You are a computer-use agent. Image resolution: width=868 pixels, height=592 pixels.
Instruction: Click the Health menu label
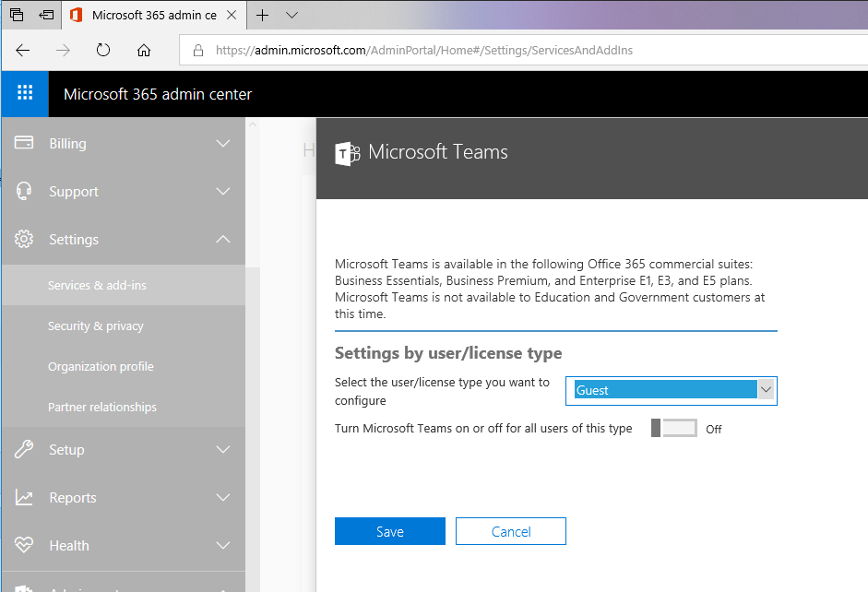pyautogui.click(x=68, y=546)
